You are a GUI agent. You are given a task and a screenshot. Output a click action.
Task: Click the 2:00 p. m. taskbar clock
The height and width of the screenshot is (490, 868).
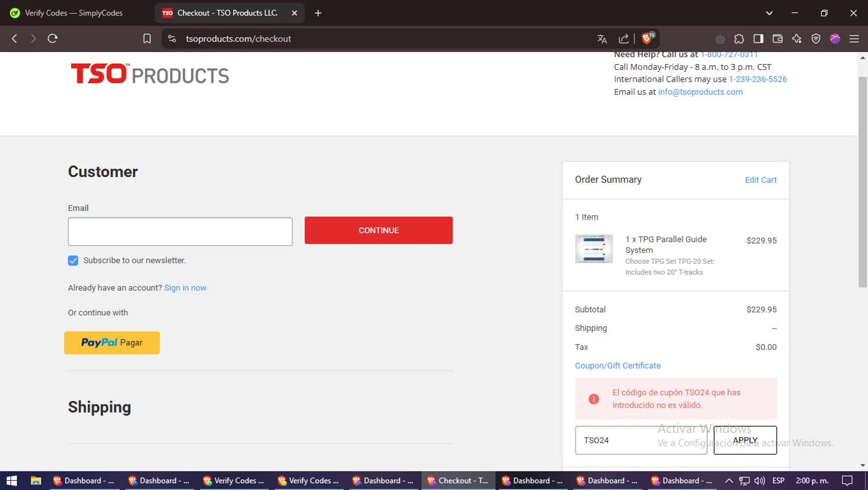coord(812,481)
